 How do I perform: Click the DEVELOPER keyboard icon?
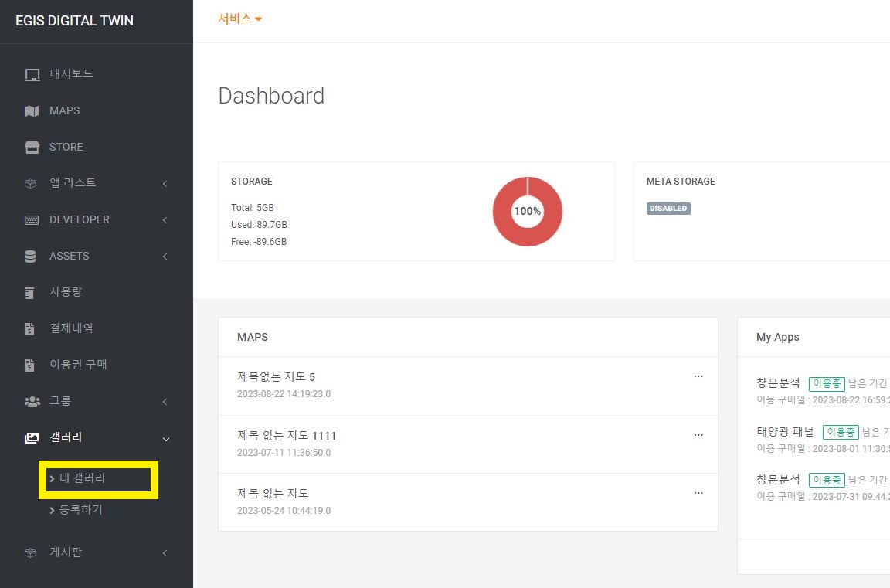click(32, 220)
